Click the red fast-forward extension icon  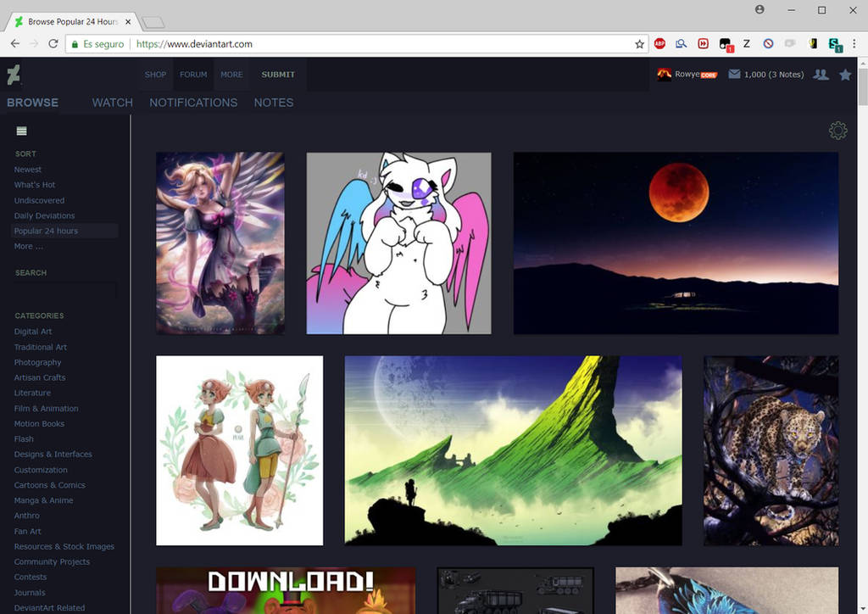coord(703,44)
